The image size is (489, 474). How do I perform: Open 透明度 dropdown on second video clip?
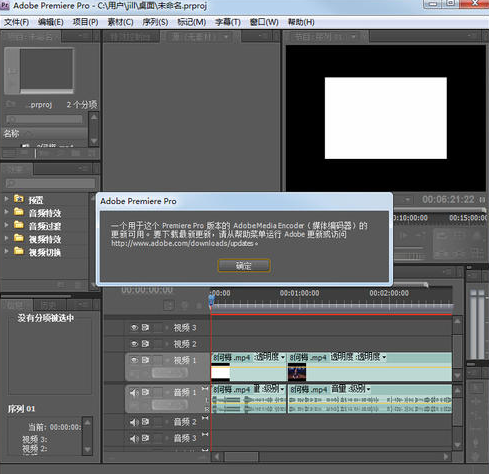click(x=384, y=357)
